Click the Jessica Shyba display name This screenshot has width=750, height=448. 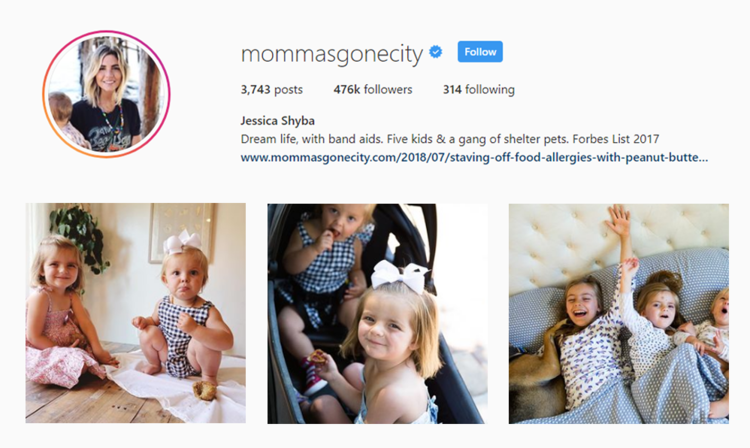(277, 120)
